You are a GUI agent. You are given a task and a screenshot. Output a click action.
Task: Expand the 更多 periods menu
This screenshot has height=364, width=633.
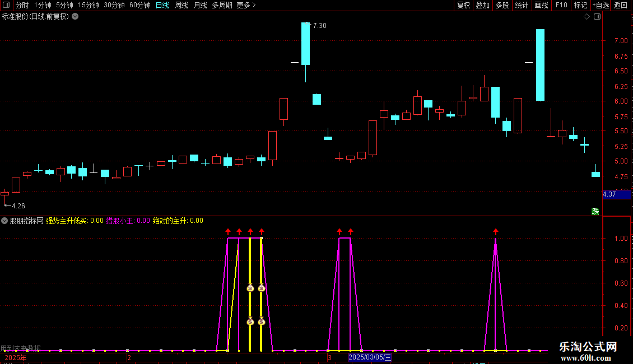click(x=246, y=5)
